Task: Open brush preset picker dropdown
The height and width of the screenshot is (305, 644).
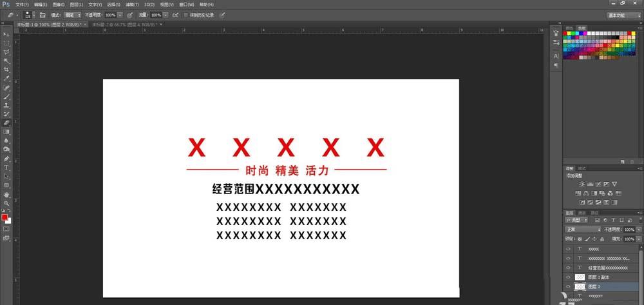Action: click(33, 15)
